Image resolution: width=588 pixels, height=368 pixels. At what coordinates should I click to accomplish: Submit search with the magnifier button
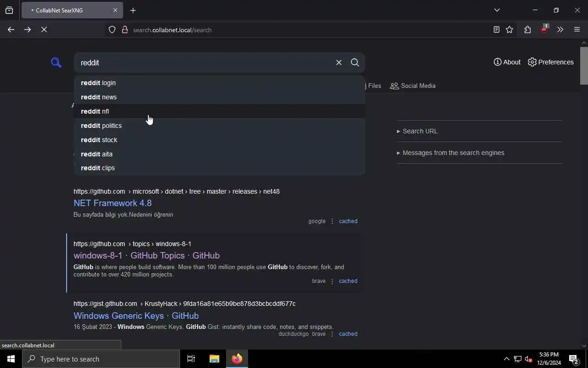click(x=355, y=63)
